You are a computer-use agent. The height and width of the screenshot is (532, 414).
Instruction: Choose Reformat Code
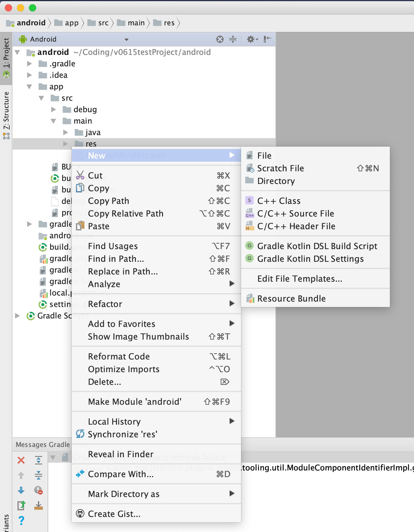pyautogui.click(x=156, y=356)
